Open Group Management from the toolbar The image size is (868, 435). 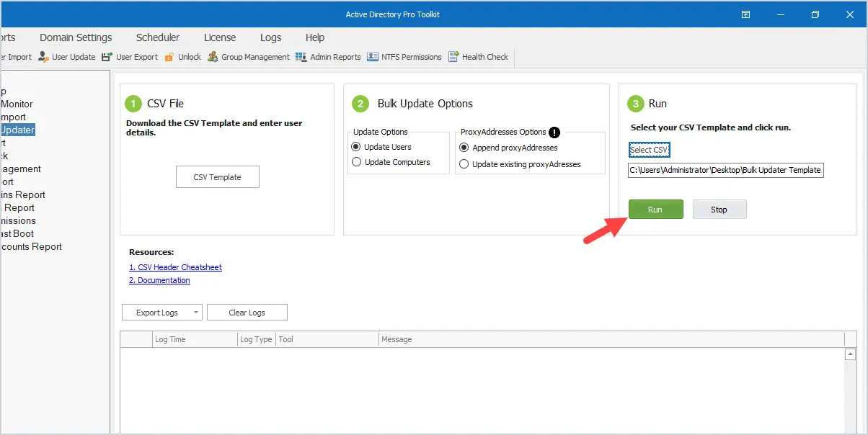pos(249,57)
